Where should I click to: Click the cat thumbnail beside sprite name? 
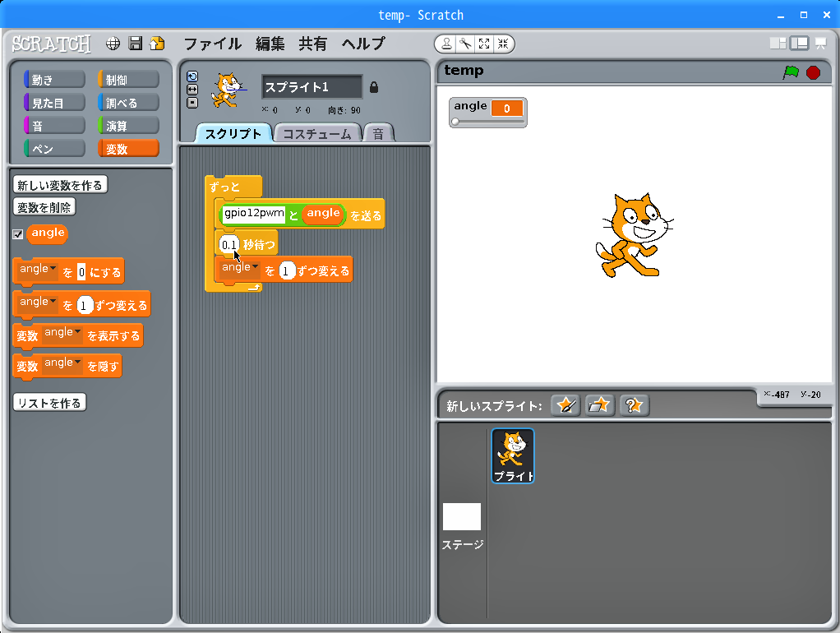coord(228,90)
